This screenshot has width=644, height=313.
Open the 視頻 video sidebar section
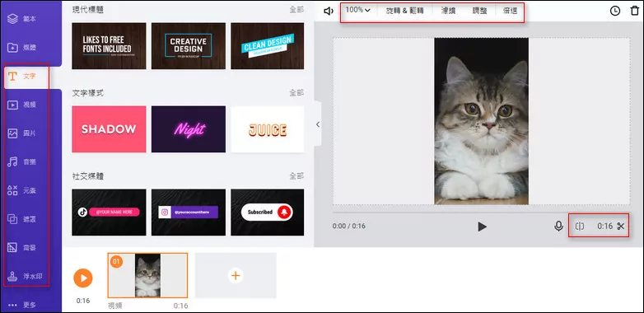pyautogui.click(x=22, y=105)
